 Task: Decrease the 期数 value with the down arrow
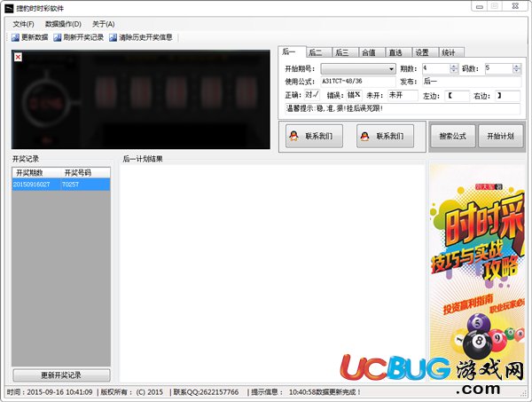click(x=454, y=71)
